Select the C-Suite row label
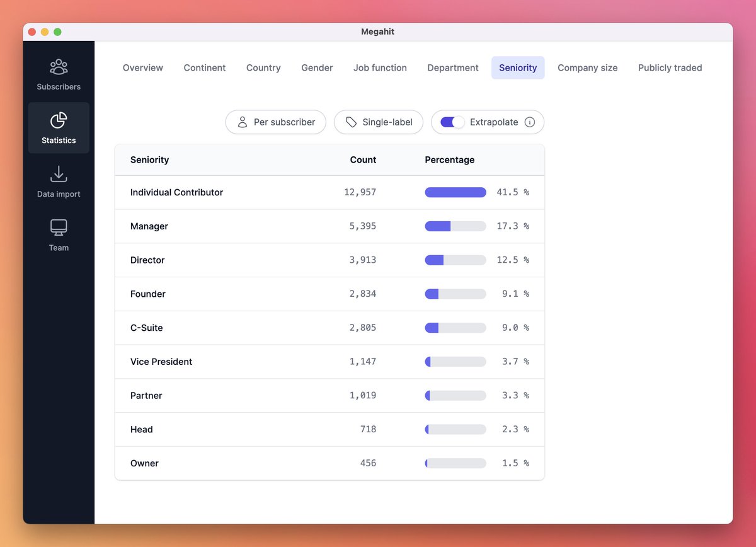756x547 pixels. pos(147,328)
